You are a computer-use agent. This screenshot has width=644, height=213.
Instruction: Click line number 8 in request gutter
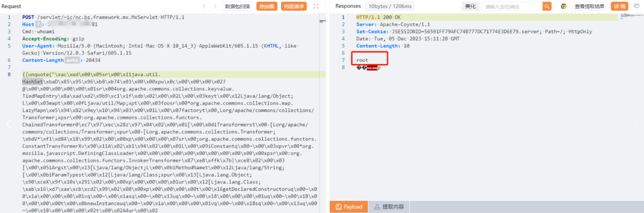pyautogui.click(x=9, y=74)
